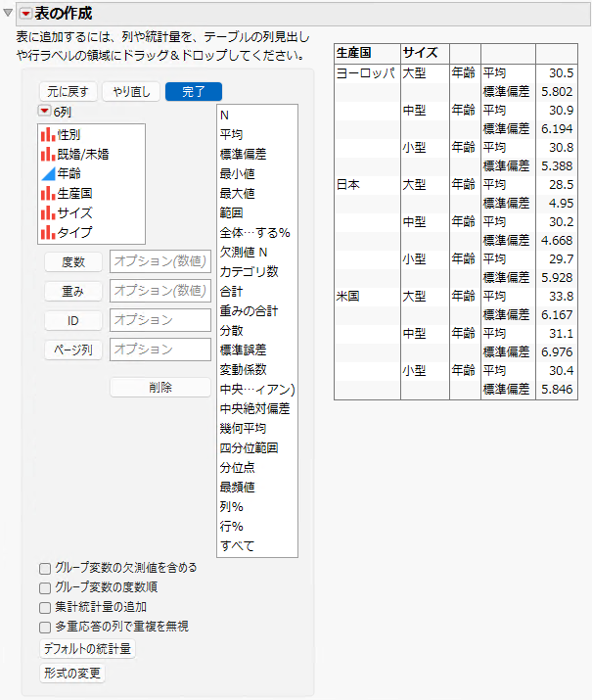Click the optional field next to 重み

(160, 291)
